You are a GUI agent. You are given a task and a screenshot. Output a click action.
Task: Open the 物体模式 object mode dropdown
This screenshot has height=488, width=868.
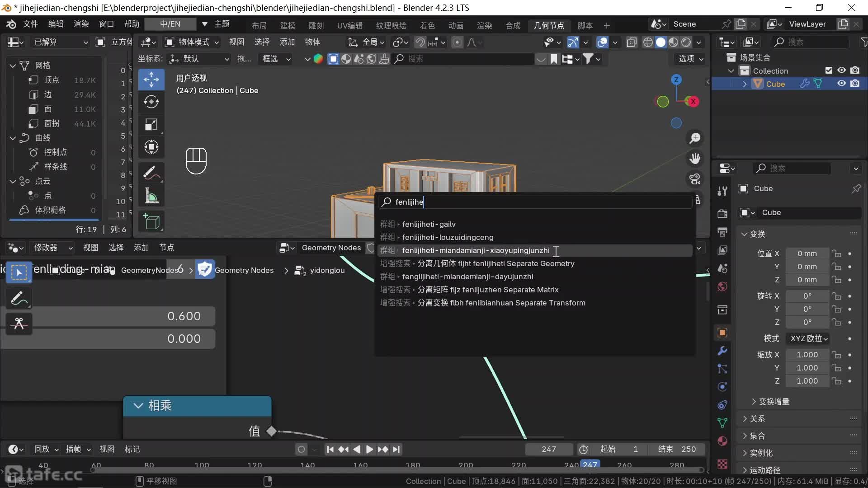pyautogui.click(x=192, y=42)
